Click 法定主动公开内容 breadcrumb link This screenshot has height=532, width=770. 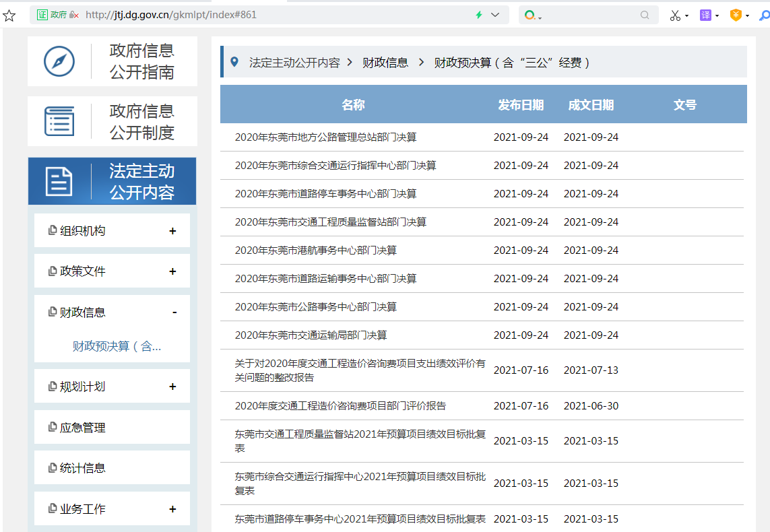coord(294,63)
